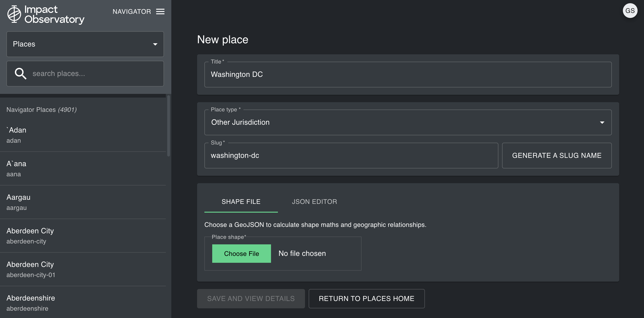Click the Place type dropdown arrow
644x318 pixels.
(x=602, y=122)
